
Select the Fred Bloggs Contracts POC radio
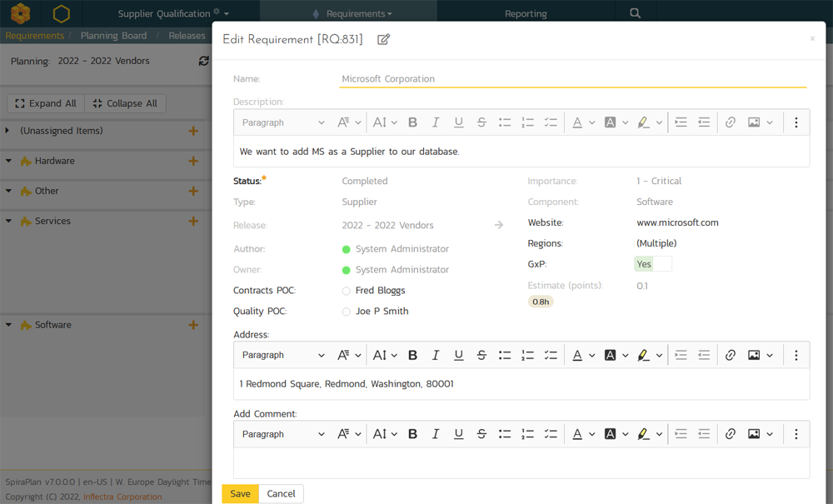tap(347, 291)
